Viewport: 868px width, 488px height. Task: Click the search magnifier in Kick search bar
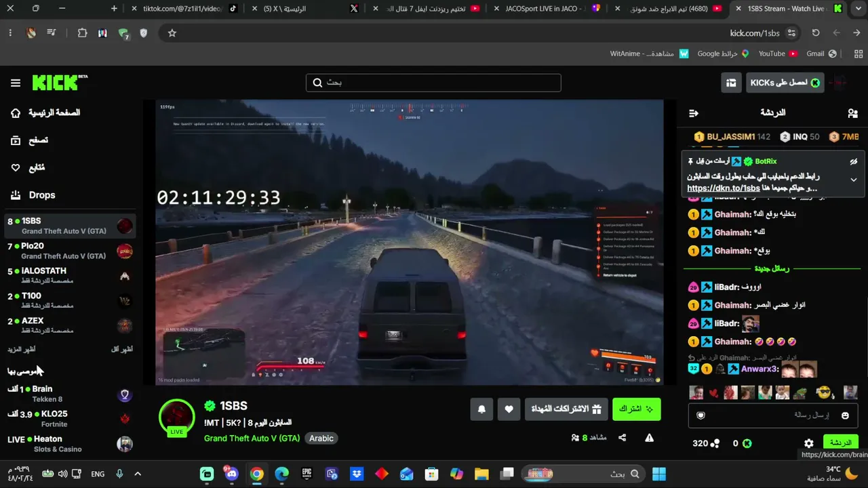click(317, 83)
